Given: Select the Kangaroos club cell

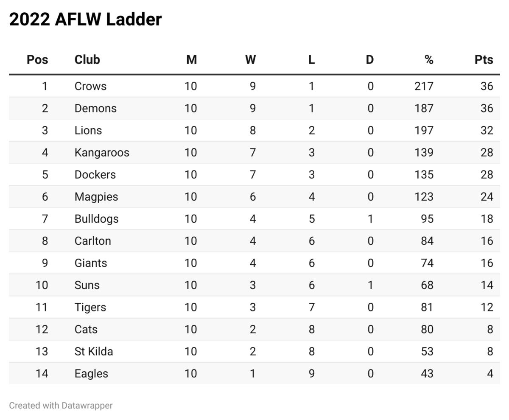Looking at the screenshot, I should tap(102, 153).
